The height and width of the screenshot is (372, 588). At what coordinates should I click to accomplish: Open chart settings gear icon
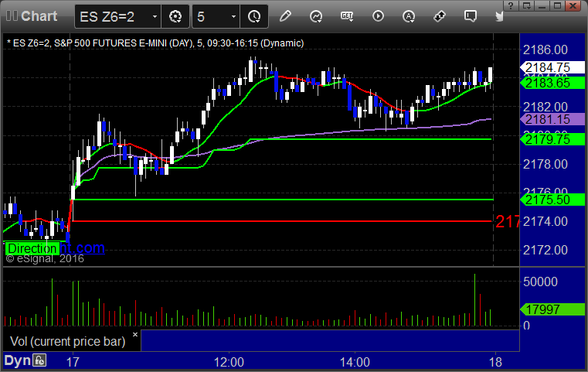[x=175, y=16]
